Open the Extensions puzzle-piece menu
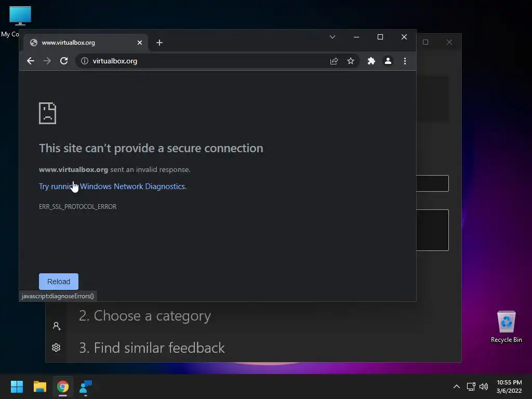Image resolution: width=532 pixels, height=399 pixels. pyautogui.click(x=371, y=61)
